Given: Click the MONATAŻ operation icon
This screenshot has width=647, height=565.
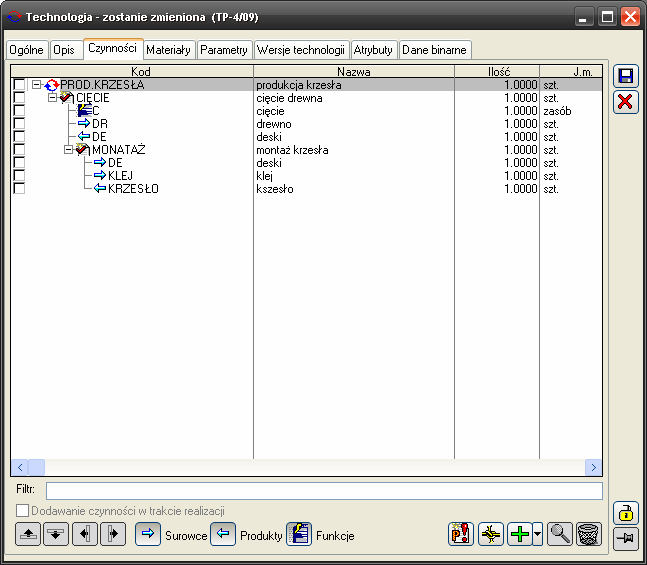Looking at the screenshot, I should (x=83, y=149).
